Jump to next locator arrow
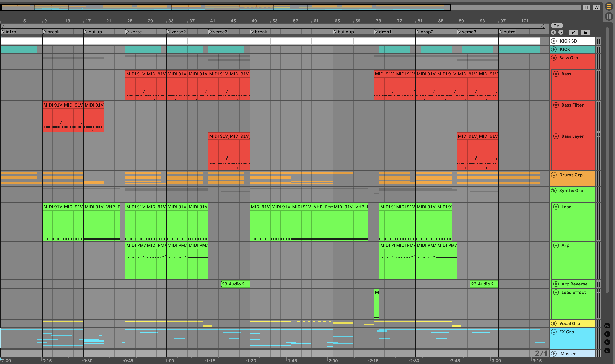Viewport: 615px width, 364px height. [561, 32]
